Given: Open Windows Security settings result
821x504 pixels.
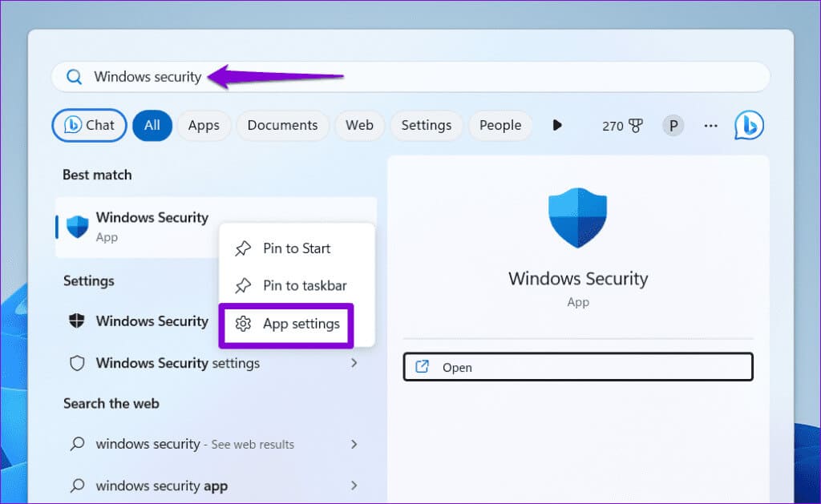Looking at the screenshot, I should (216, 363).
